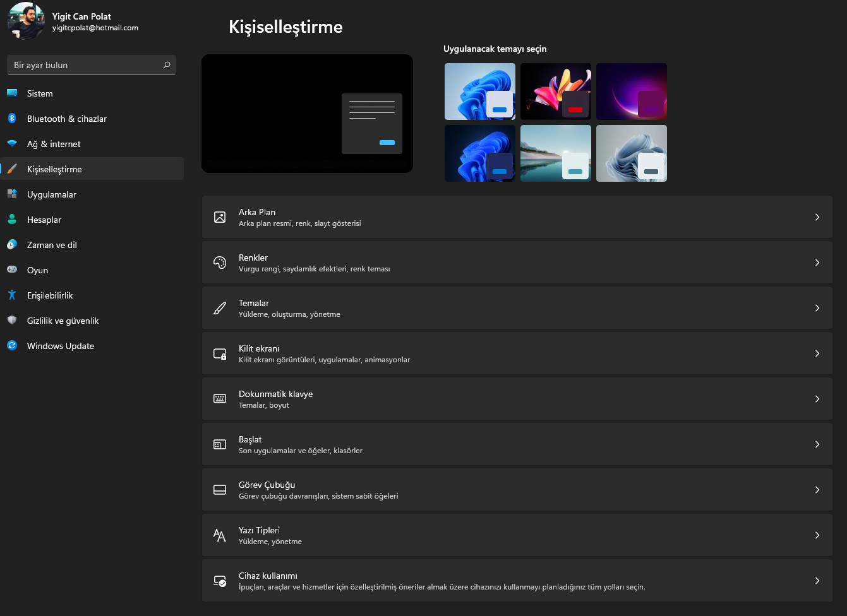
Task: Expand the Renkler settings chevron
Action: point(817,262)
